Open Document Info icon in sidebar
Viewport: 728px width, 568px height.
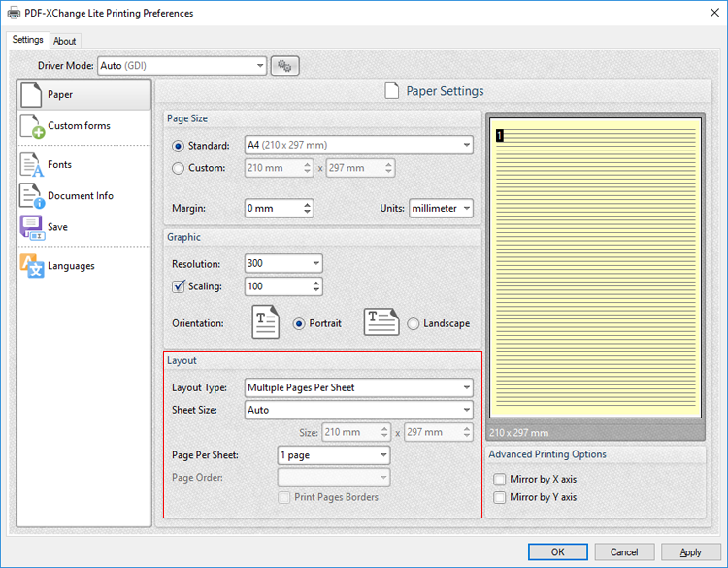click(x=32, y=195)
